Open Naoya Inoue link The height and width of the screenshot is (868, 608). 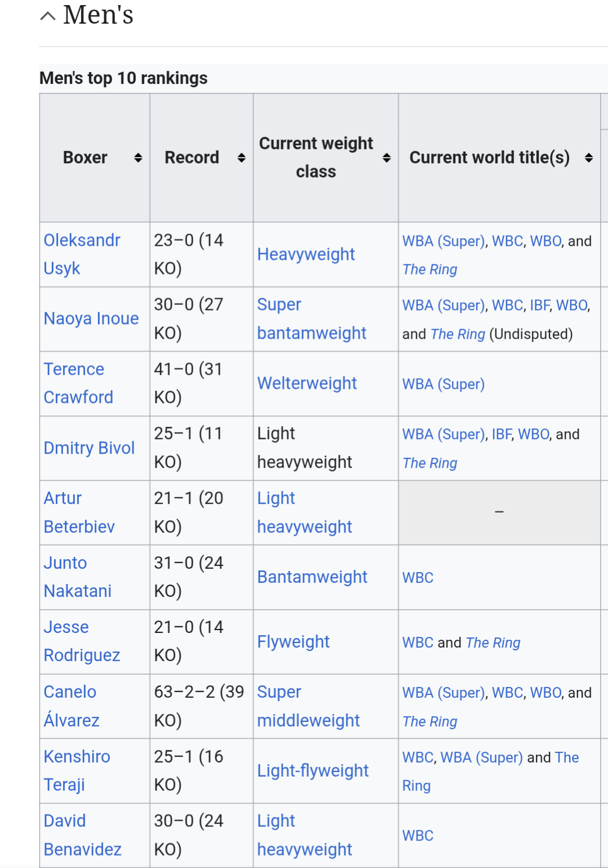(x=91, y=318)
